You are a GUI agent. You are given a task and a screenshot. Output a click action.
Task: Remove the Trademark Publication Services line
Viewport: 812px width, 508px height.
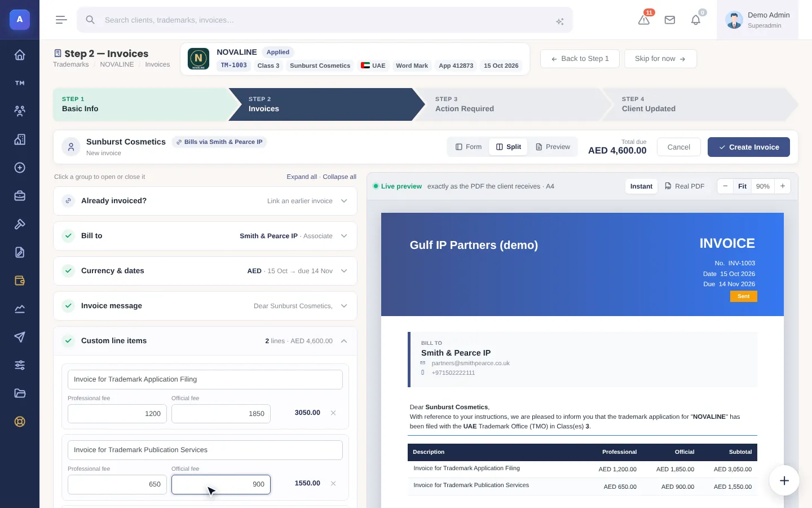(x=333, y=484)
